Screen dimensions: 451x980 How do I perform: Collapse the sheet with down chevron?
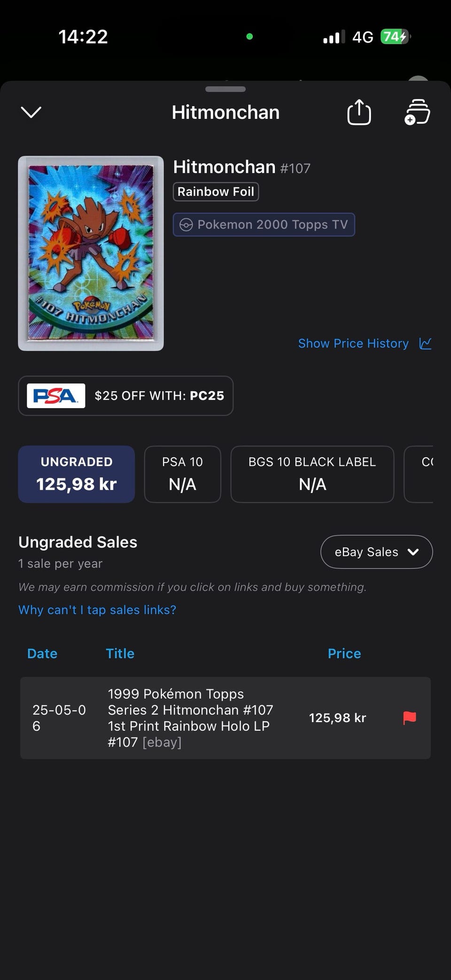31,112
